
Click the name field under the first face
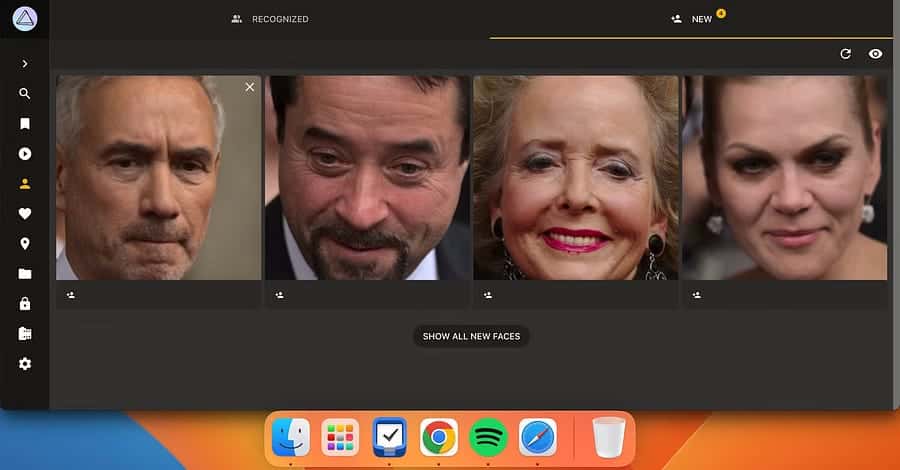click(165, 295)
